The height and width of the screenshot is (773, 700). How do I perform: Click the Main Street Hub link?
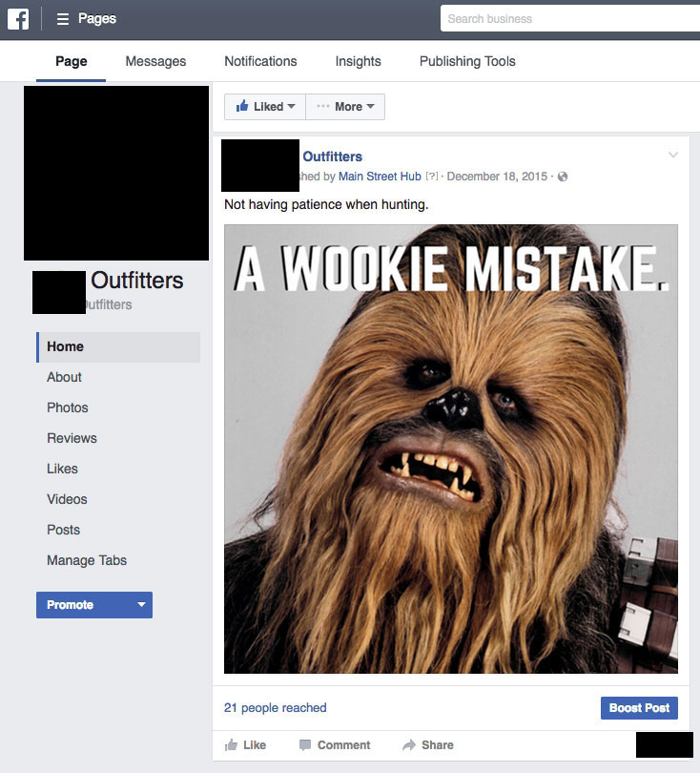[x=380, y=177]
